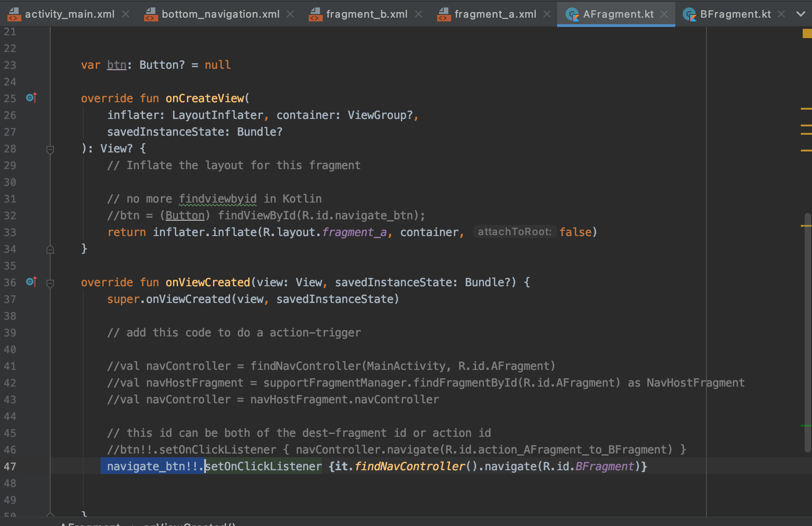This screenshot has height=526, width=812.
Task: Collapse the onCreateView fold marker at line 28
Action: 50,149
